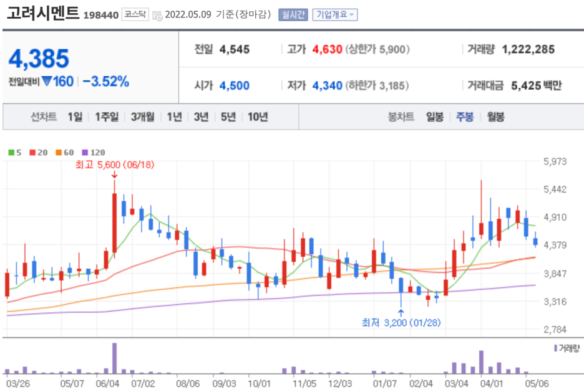Click the calendar icon beside the date

point(158,16)
